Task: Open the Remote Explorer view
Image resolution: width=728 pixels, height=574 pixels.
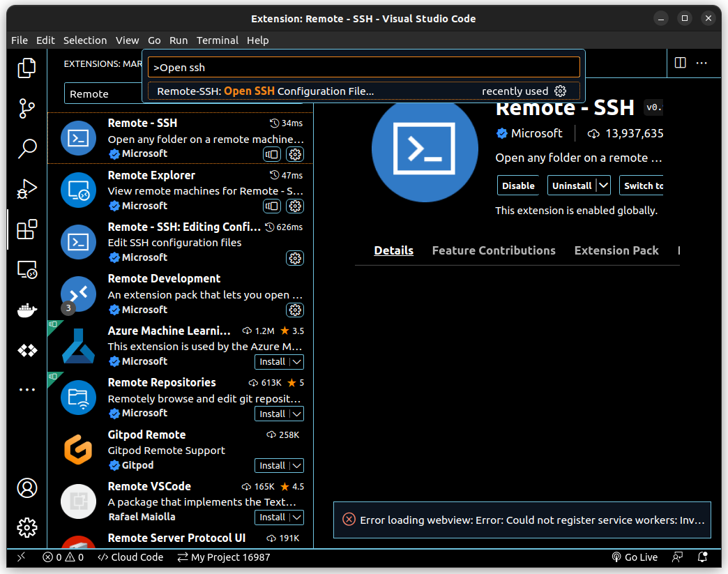Action: click(26, 270)
